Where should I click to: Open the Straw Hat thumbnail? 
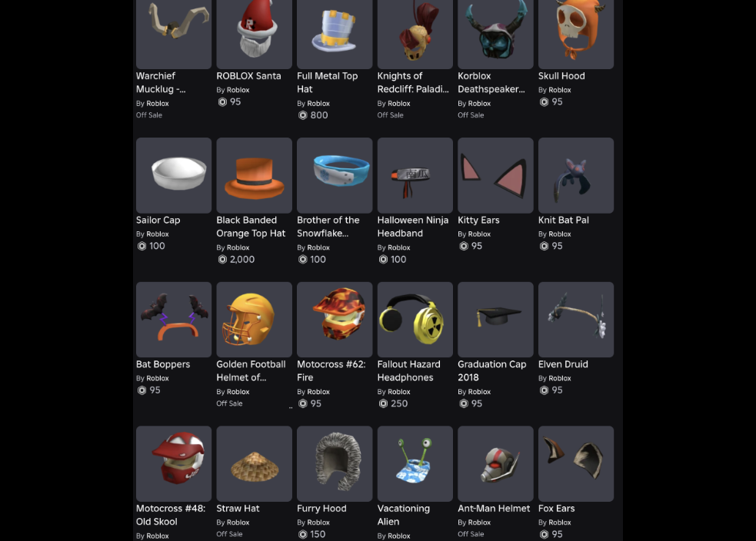click(254, 463)
